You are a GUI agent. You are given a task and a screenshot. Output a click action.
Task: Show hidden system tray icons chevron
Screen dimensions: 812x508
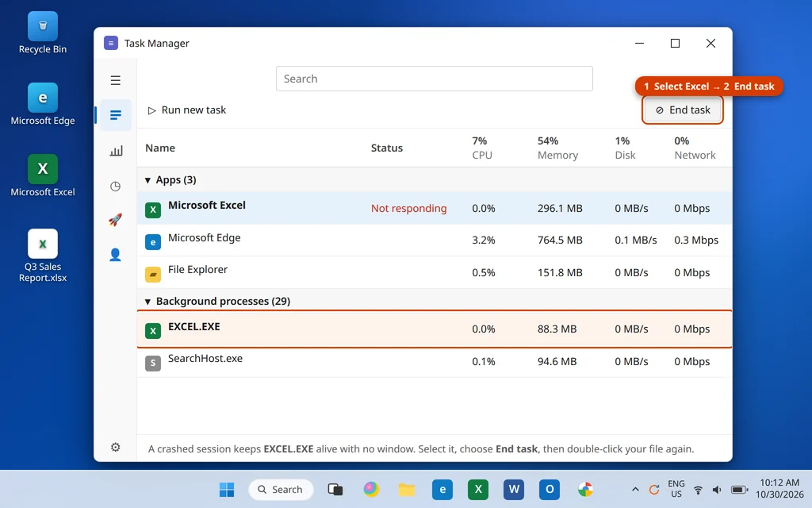tap(635, 489)
